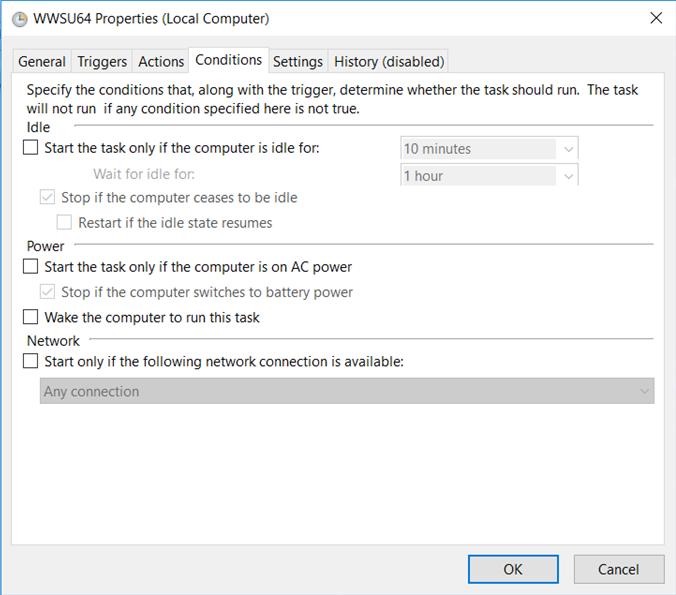Check Restart if the idle state resumes
Image resolution: width=676 pixels, height=595 pixels.
(64, 222)
